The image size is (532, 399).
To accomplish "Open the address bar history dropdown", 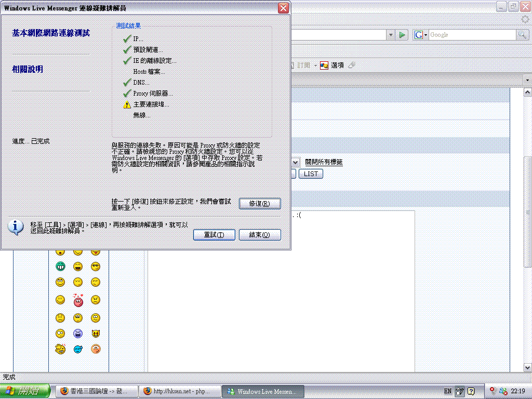I will click(391, 35).
